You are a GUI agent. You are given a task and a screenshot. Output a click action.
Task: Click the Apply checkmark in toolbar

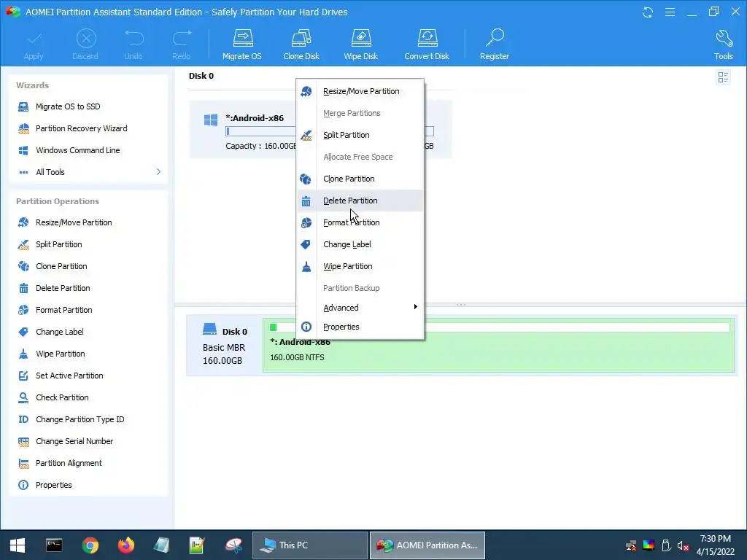[34, 44]
